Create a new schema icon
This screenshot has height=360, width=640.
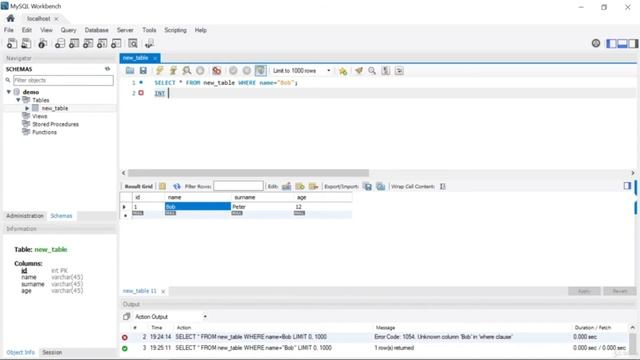[60, 43]
